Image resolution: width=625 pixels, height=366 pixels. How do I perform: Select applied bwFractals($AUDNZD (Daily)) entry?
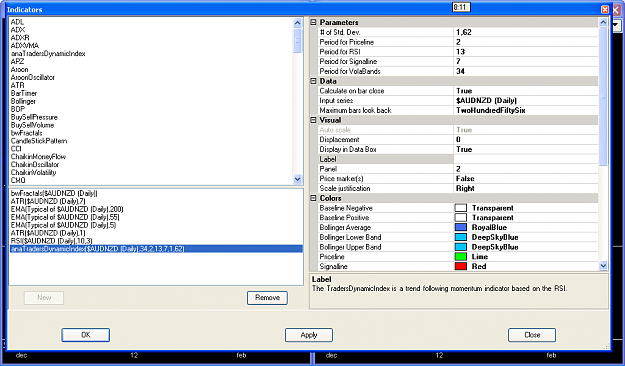(54, 193)
